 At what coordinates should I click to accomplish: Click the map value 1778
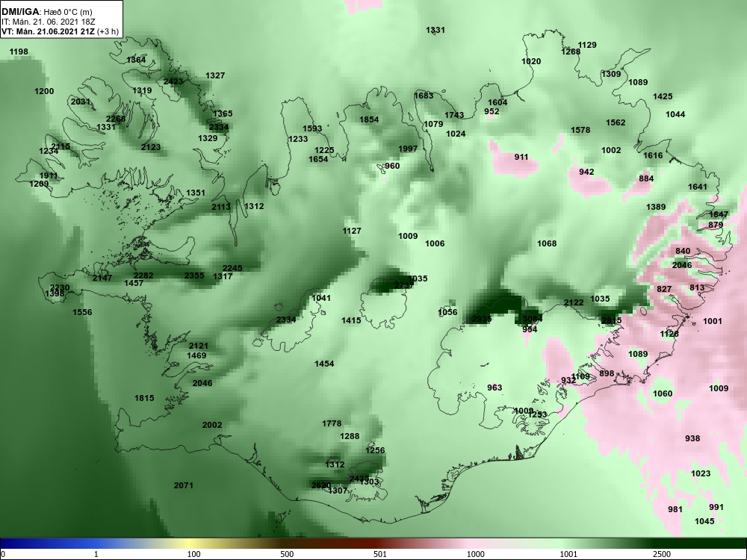332,423
